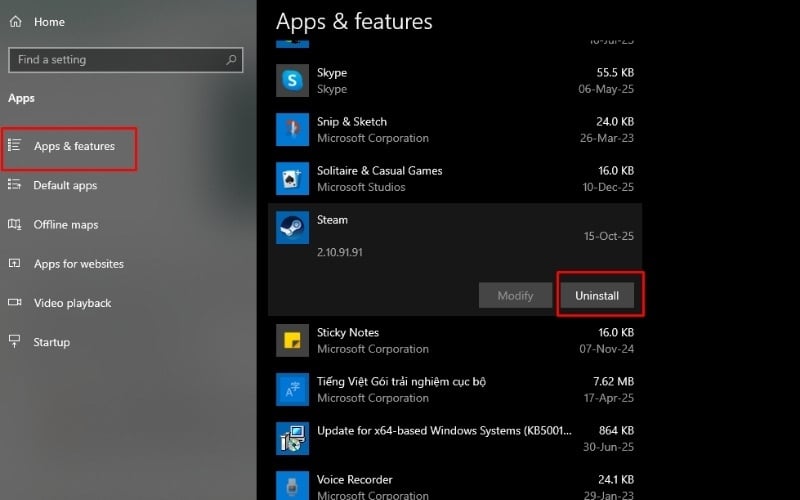
Task: Click the Skype size 55.5 KB
Action: point(615,72)
